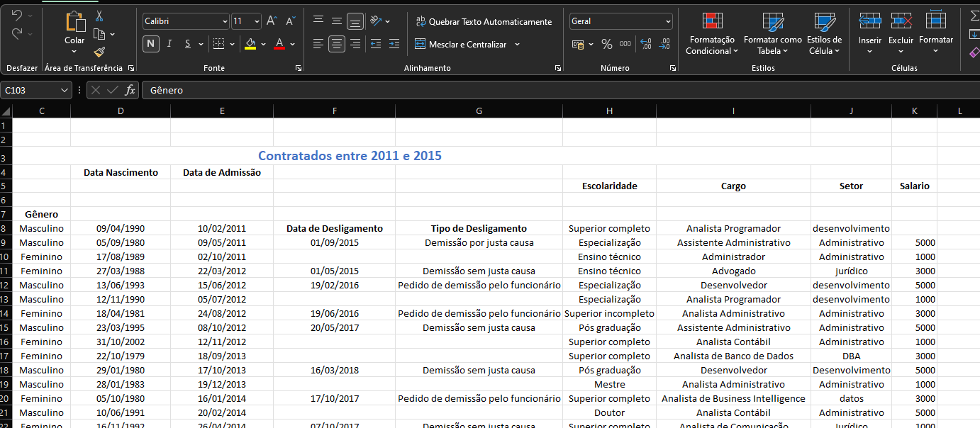Open the Calibri font name dropdown
980x428 pixels.
225,21
